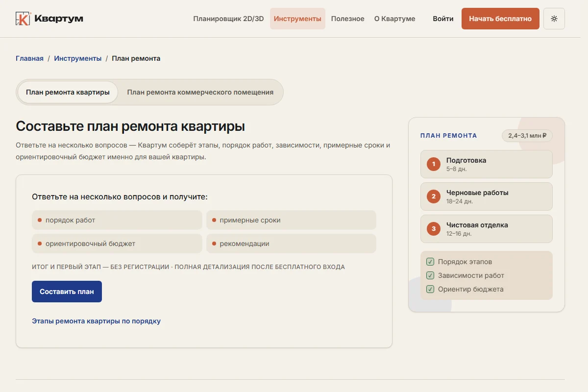Click the примерные сроки chip

291,220
